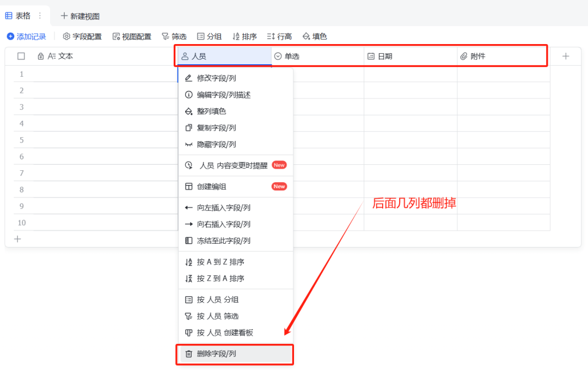Add a new column with plus icon
This screenshot has height=370, width=588.
[566, 56]
